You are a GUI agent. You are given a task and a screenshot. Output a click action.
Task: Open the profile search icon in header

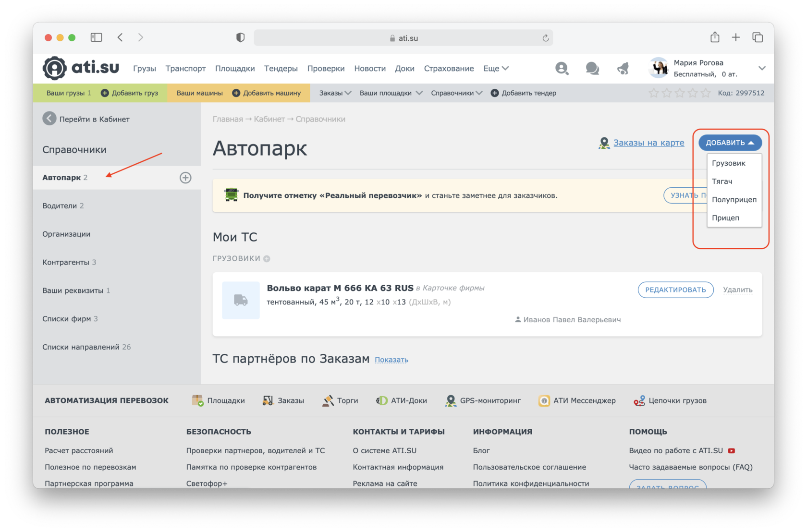562,68
